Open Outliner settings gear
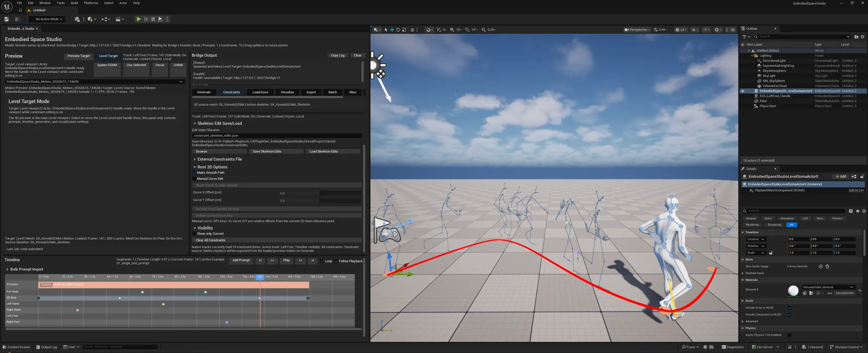This screenshot has width=868, height=353. click(x=862, y=37)
